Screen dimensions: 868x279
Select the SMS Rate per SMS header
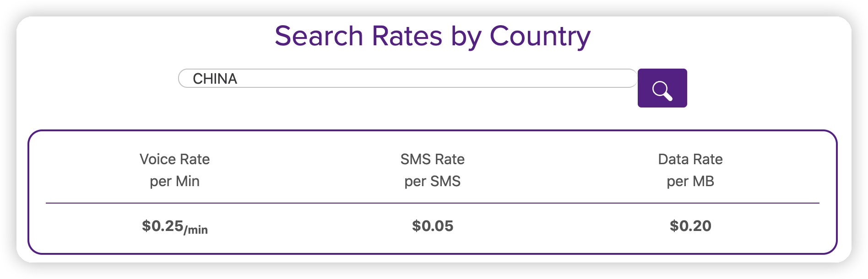[x=433, y=170]
